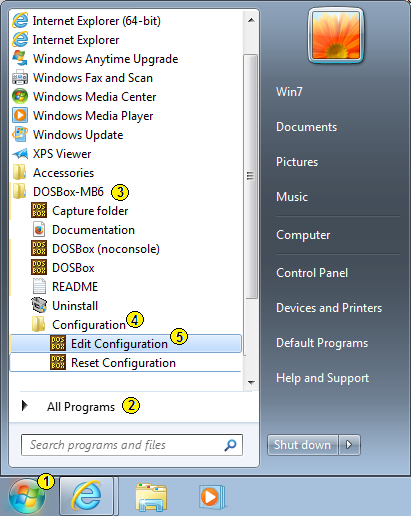411x518 pixels.
Task: Expand the Accessories folder
Action: 126,173
